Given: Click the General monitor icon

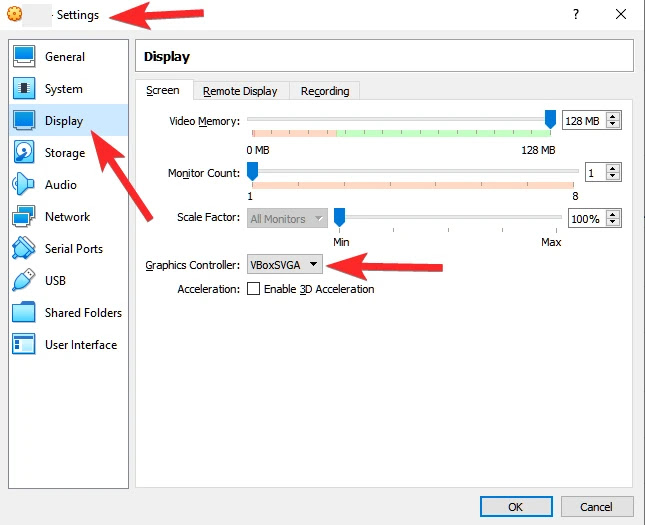Looking at the screenshot, I should (24, 56).
